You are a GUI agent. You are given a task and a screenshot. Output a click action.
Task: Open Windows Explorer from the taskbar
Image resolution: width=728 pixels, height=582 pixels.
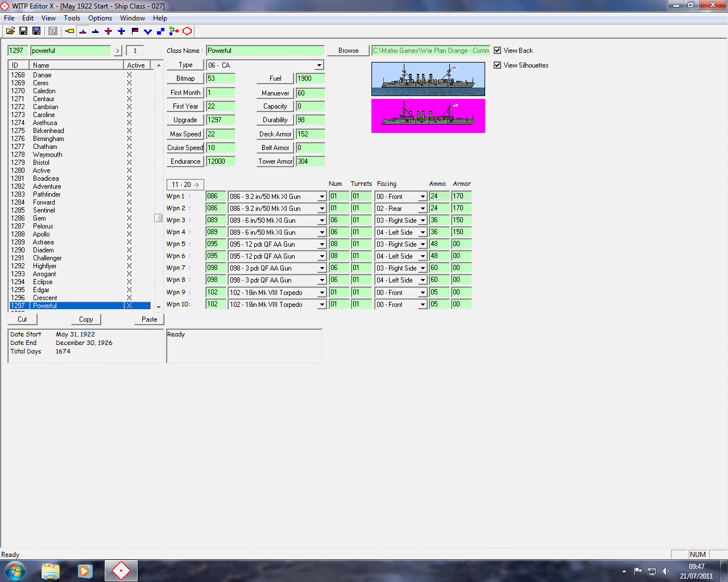pos(51,571)
